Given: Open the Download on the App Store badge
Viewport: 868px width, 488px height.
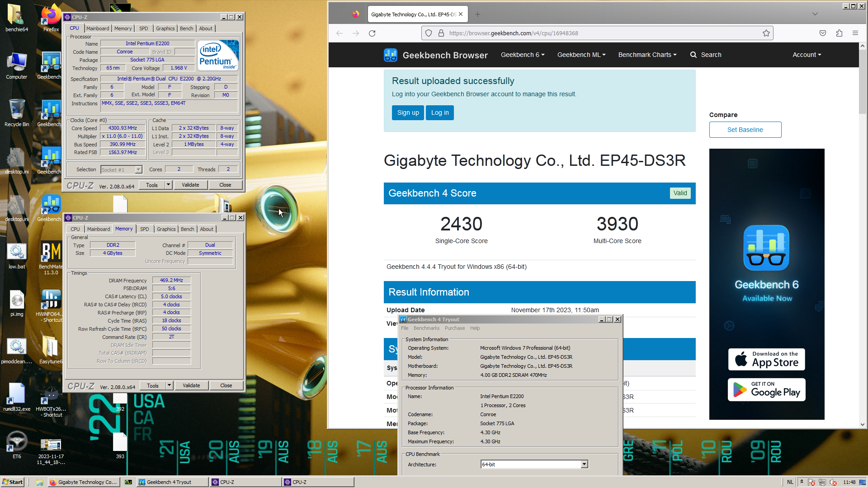Looking at the screenshot, I should pyautogui.click(x=766, y=359).
